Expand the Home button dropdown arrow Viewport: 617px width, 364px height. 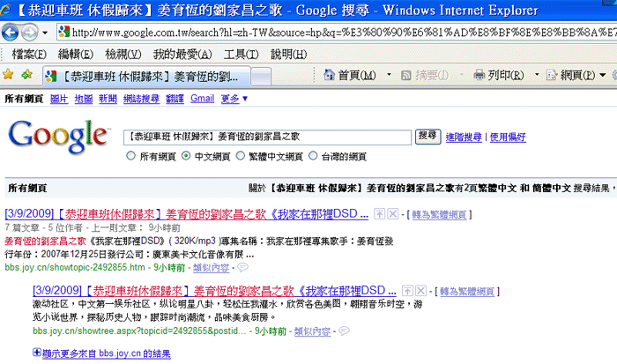[x=389, y=74]
